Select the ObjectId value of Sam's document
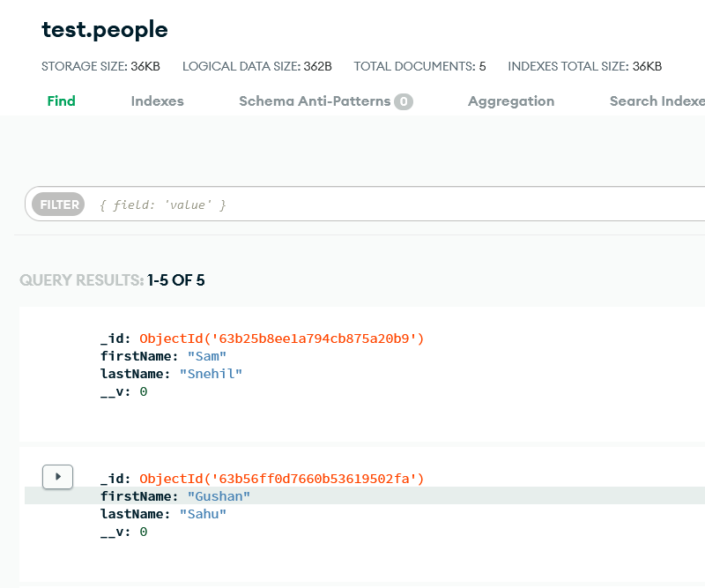Viewport: 705px width, 588px height. tap(282, 339)
